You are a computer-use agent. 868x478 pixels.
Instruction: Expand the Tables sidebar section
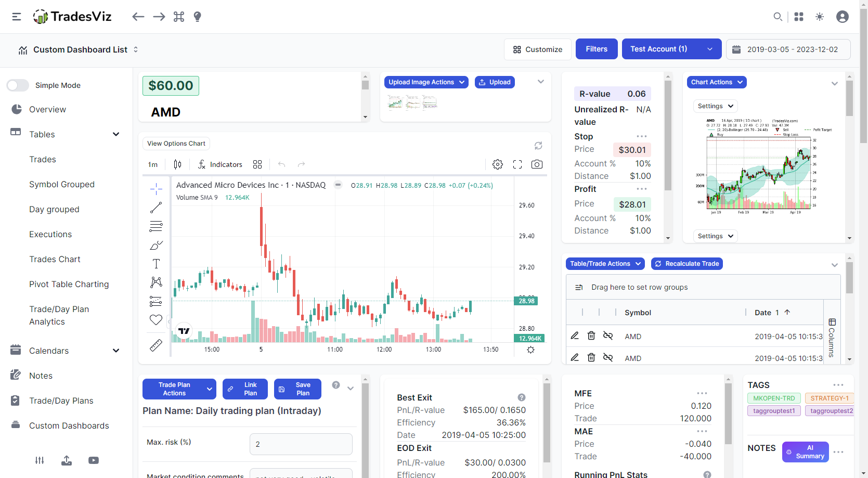coord(116,134)
